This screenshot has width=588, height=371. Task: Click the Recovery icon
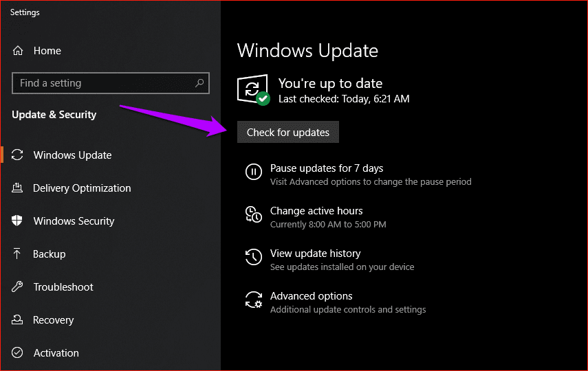click(17, 319)
